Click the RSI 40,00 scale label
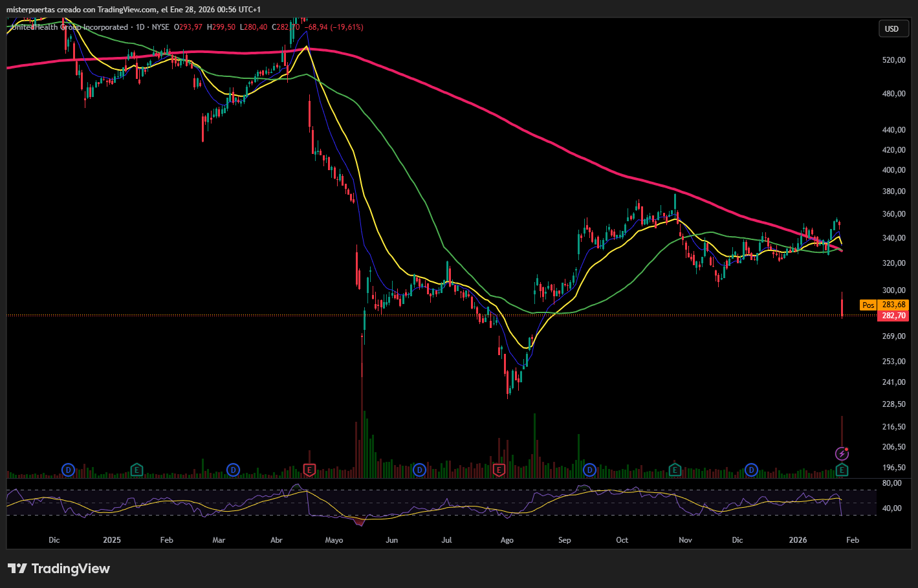The width and height of the screenshot is (918, 588). click(891, 508)
